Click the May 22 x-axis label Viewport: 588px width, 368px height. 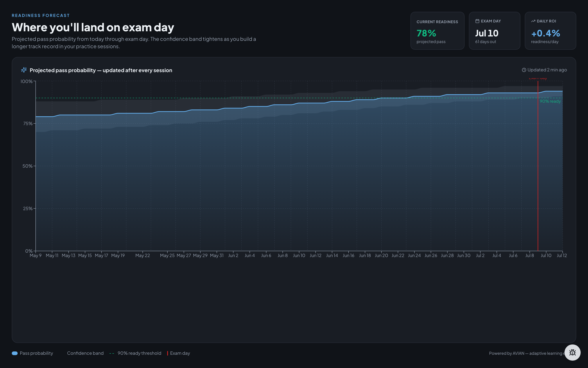[143, 256]
